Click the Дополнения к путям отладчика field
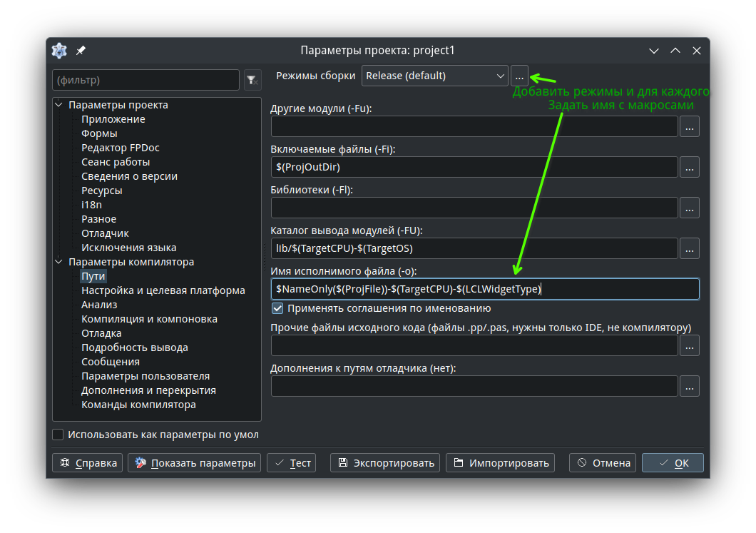Viewport: 756px width, 533px height. pos(474,386)
